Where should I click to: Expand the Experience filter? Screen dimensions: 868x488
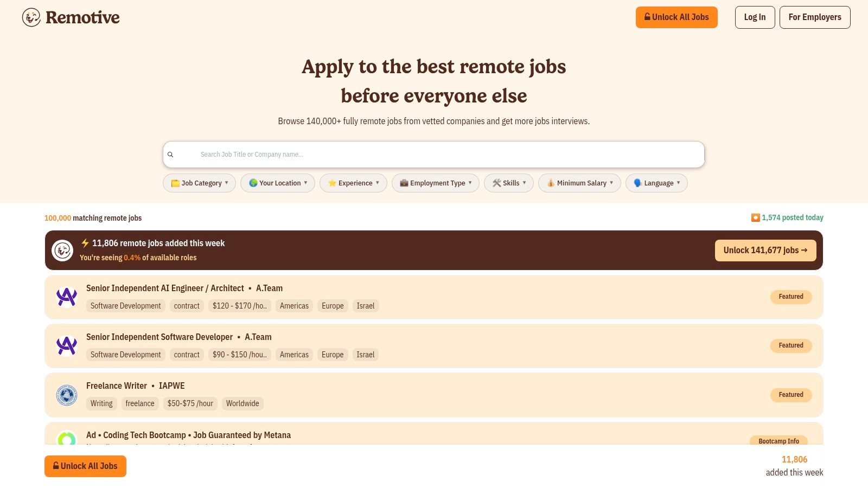353,183
